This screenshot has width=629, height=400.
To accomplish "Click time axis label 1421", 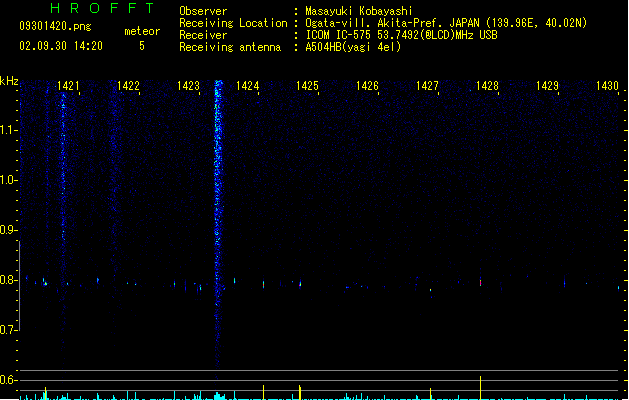I will (68, 86).
